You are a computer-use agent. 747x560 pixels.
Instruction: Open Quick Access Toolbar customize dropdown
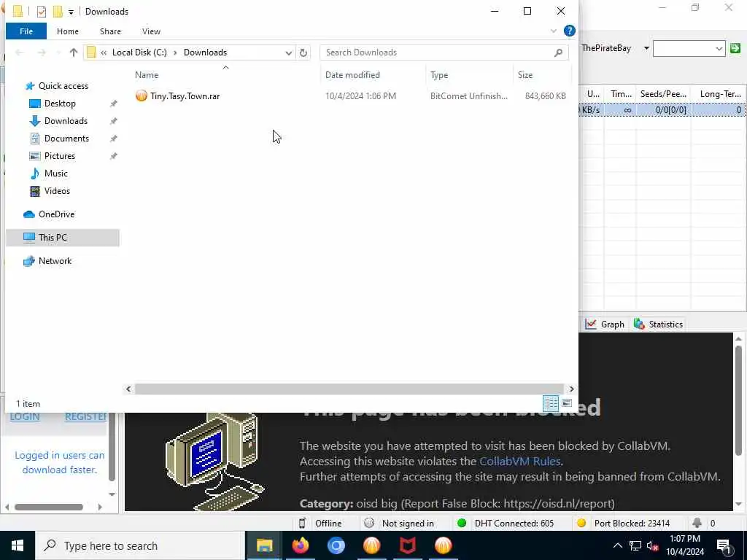click(71, 12)
